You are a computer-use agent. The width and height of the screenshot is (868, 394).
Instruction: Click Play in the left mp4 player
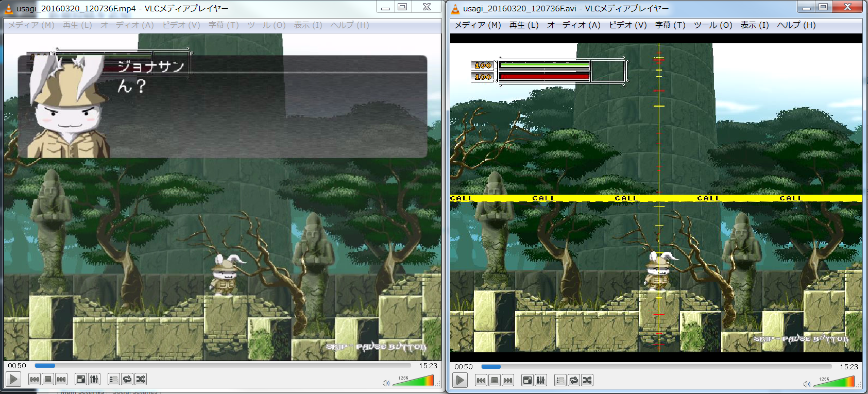[14, 380]
